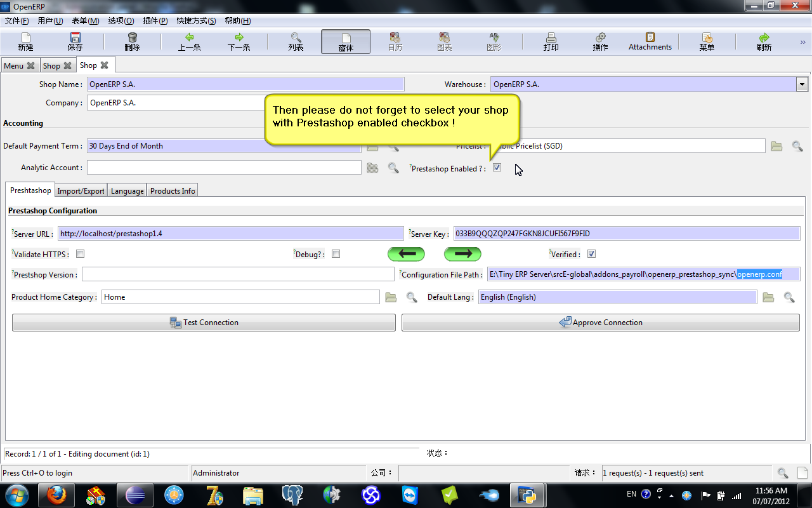This screenshot has width=812, height=508.
Task: Click the Configuration File Path field
Action: [x=644, y=274]
